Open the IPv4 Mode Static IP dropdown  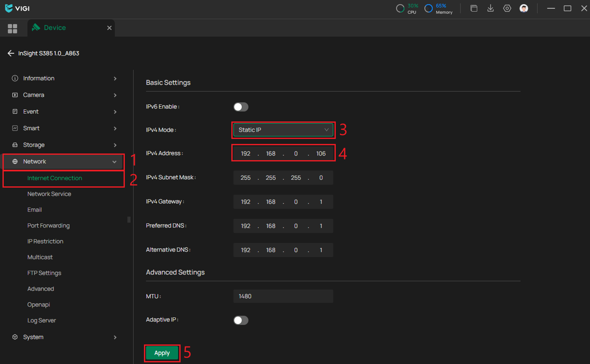pyautogui.click(x=283, y=130)
